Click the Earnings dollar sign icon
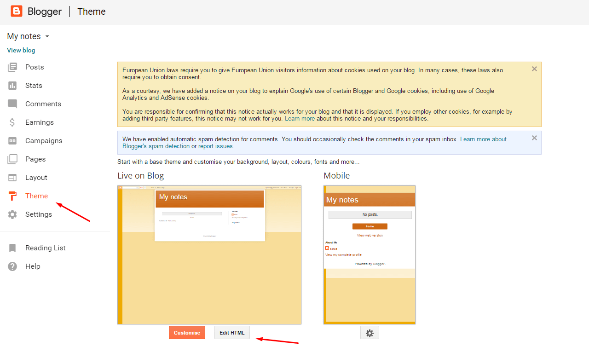 click(12, 122)
